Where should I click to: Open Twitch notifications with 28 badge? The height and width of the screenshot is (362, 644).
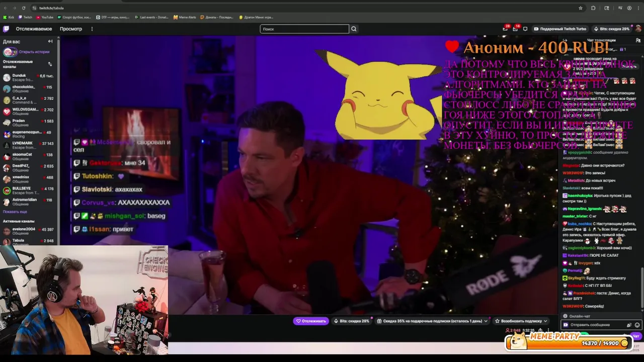(x=505, y=29)
